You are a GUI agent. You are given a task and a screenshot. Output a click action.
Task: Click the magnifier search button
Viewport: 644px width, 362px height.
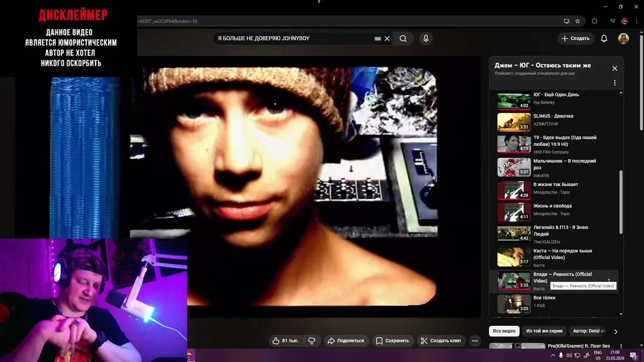point(403,39)
